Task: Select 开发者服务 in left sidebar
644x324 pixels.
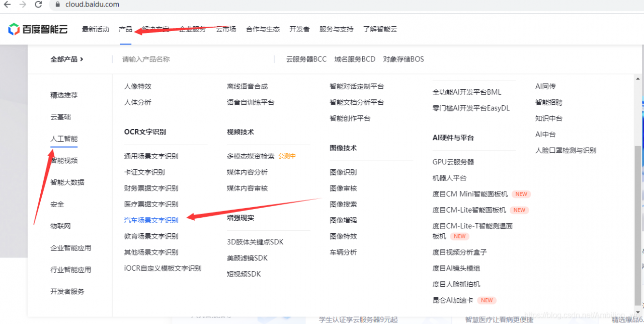Action: [67, 291]
